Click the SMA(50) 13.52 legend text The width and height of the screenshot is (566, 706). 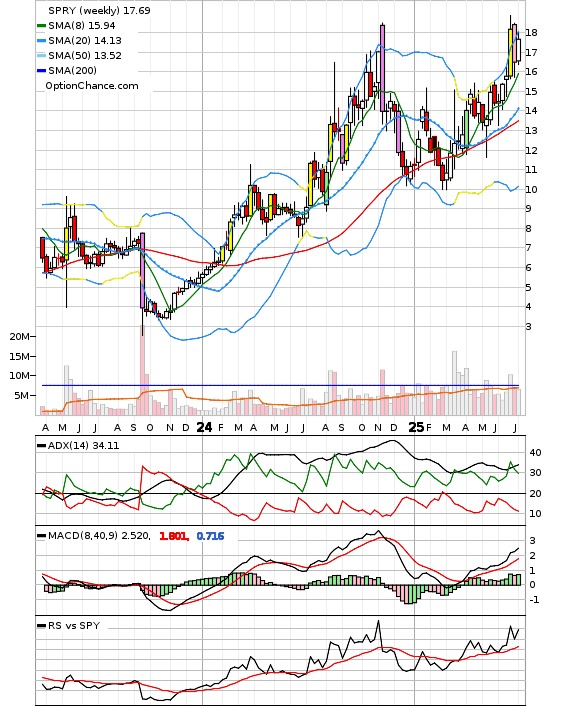tap(85, 55)
